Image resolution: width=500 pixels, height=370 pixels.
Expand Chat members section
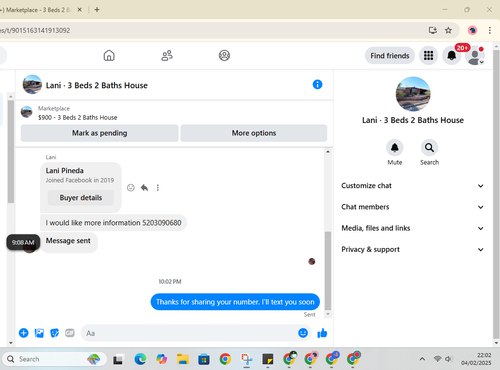coord(412,207)
